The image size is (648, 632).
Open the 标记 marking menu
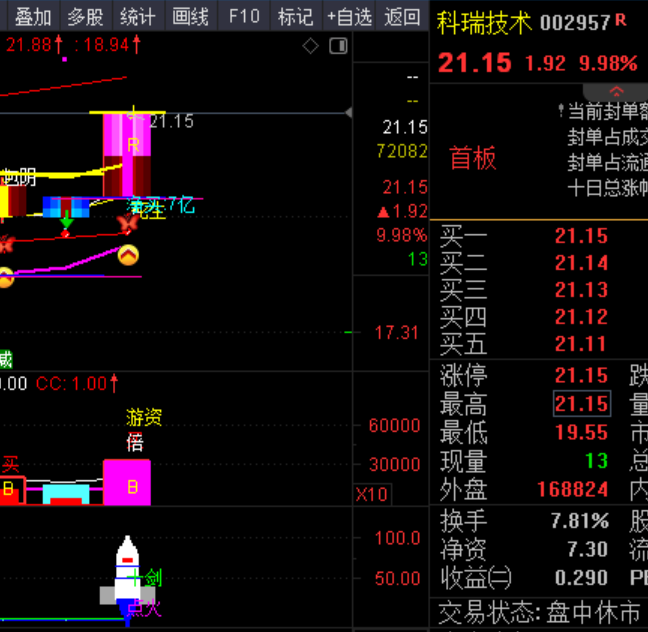click(296, 17)
